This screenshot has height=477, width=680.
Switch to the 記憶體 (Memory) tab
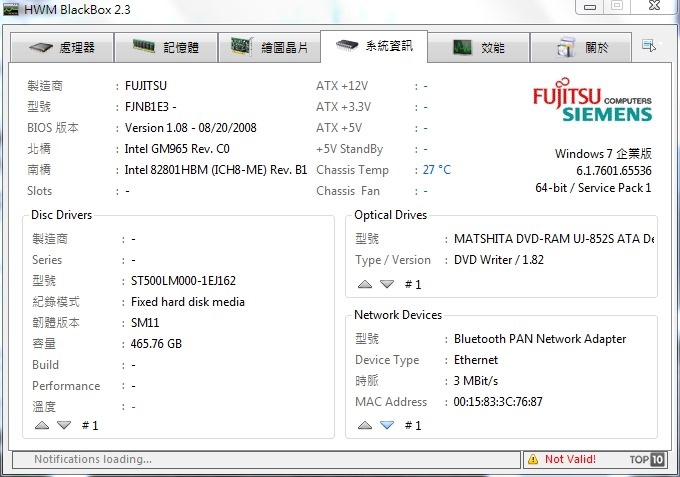point(166,47)
